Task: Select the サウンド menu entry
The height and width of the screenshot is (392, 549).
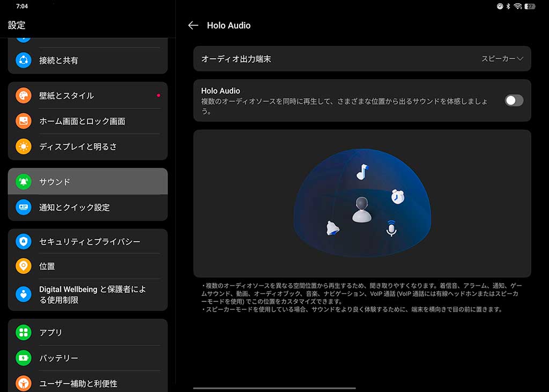Action: 87,181
